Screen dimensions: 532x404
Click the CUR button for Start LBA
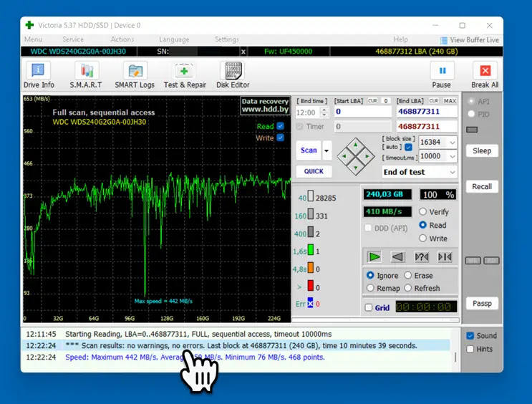pyautogui.click(x=372, y=101)
